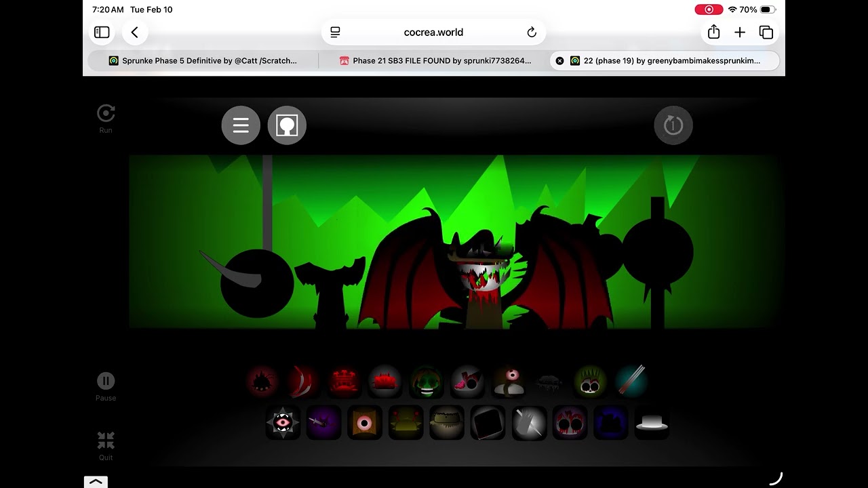Show the Safari tab overview

tap(766, 32)
